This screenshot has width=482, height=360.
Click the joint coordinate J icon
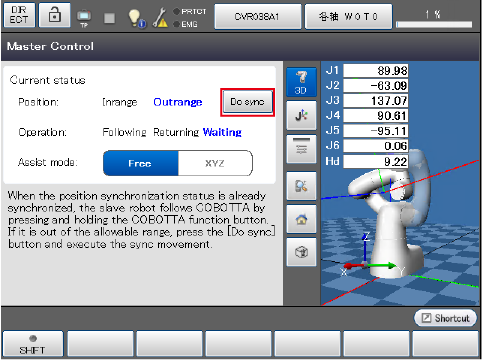coord(301,115)
